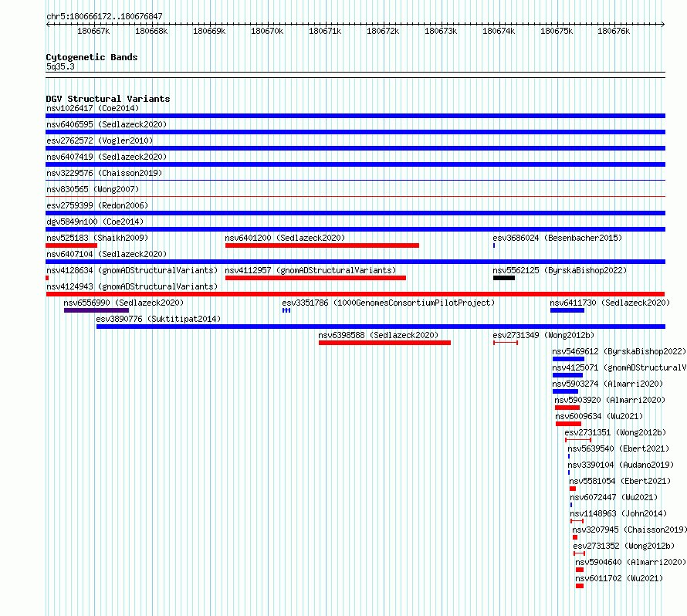Select the 5q35.3 band label
Viewport: 687px width, 616px height.
tap(60, 66)
